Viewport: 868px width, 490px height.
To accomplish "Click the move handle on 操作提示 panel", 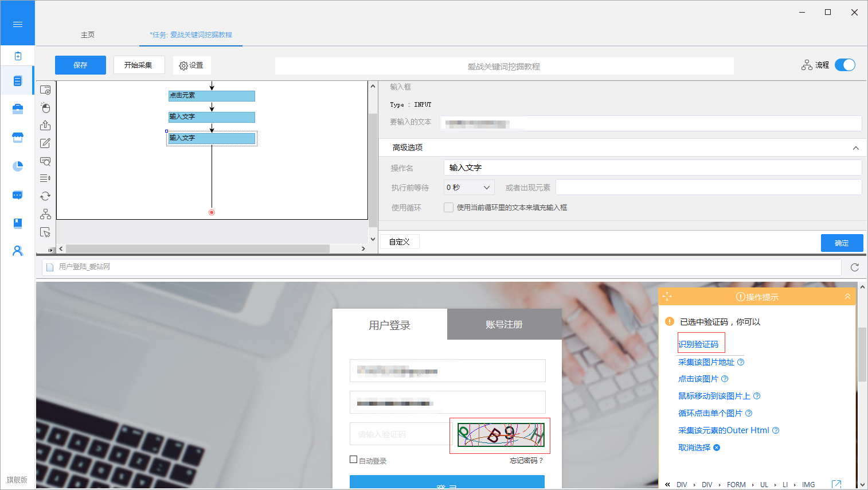I will click(x=667, y=297).
